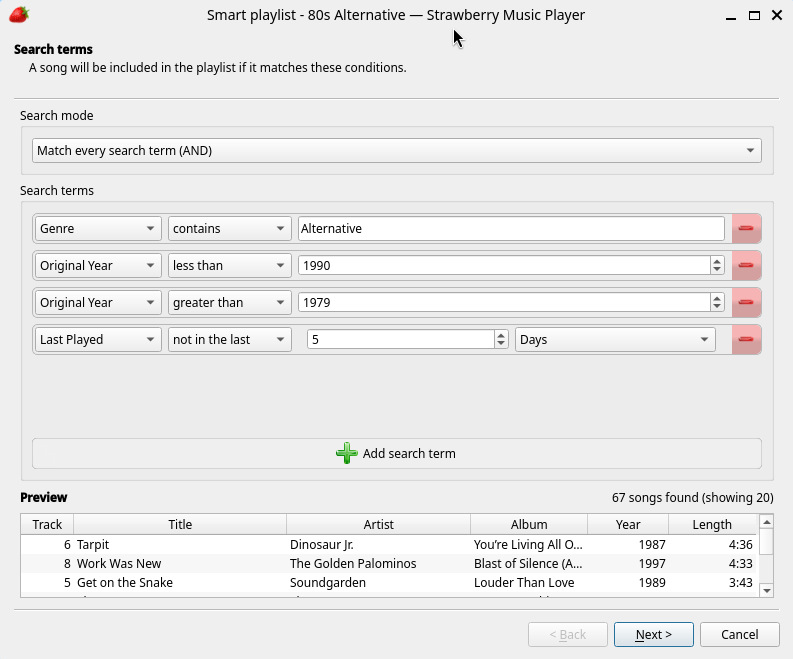Image resolution: width=793 pixels, height=659 pixels.
Task: Click the Add search term button
Action: [x=396, y=454]
